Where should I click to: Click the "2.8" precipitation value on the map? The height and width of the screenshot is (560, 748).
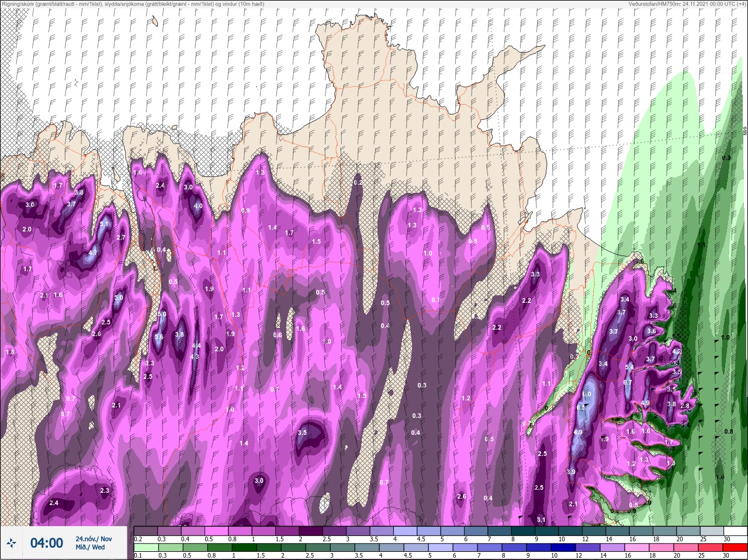[685, 406]
